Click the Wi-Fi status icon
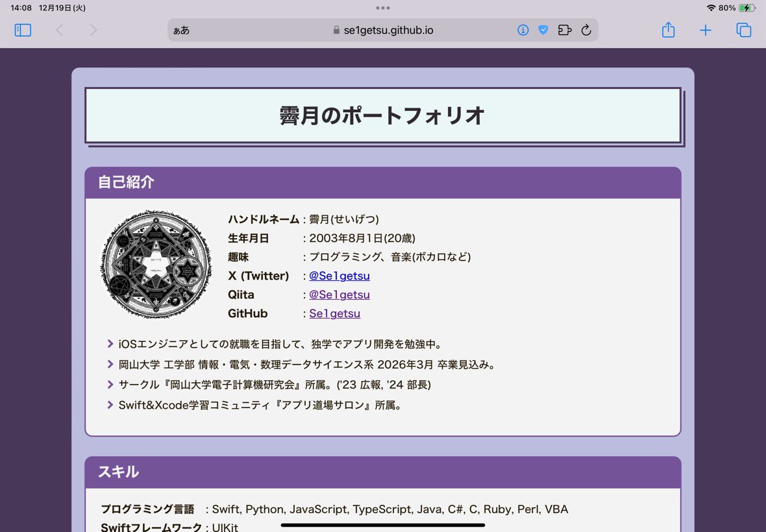Viewport: 766px width, 532px height. click(711, 8)
